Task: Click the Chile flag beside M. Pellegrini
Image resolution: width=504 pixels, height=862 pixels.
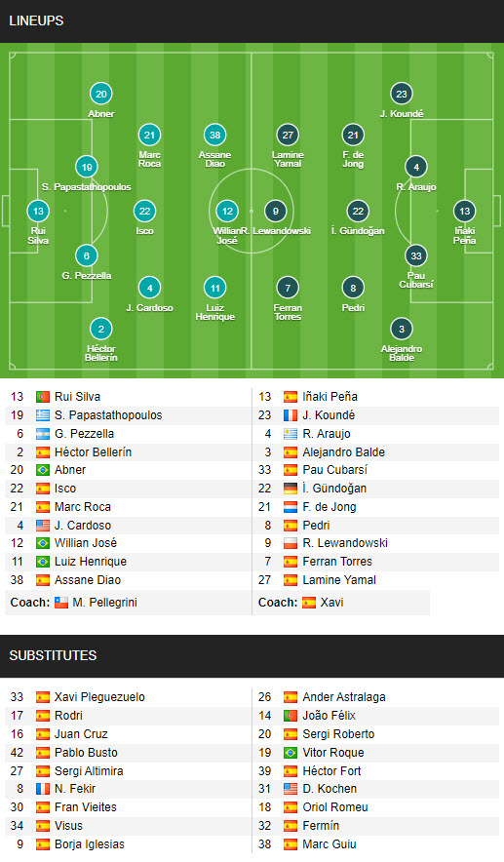Action: (61, 603)
